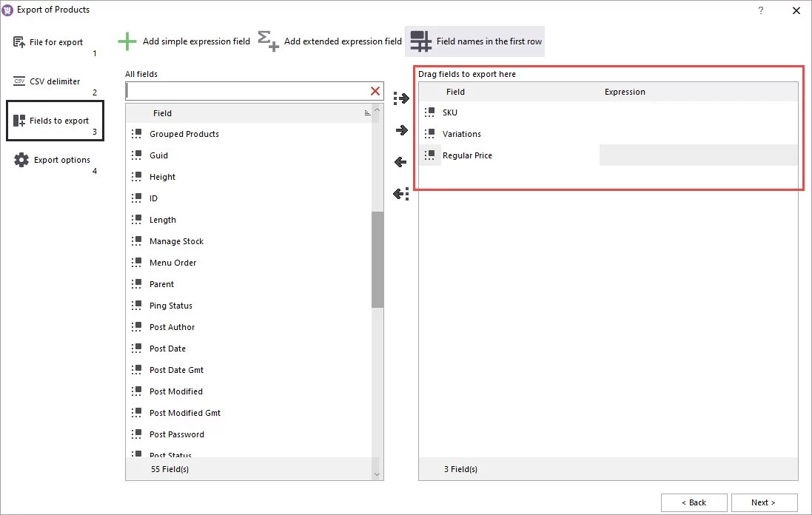This screenshot has height=515, width=812.
Task: Switch to the CSV delimiter step
Action: pyautogui.click(x=53, y=81)
